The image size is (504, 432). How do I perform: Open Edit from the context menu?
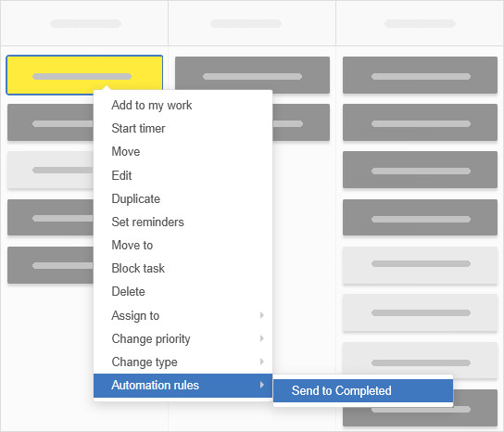click(x=183, y=175)
